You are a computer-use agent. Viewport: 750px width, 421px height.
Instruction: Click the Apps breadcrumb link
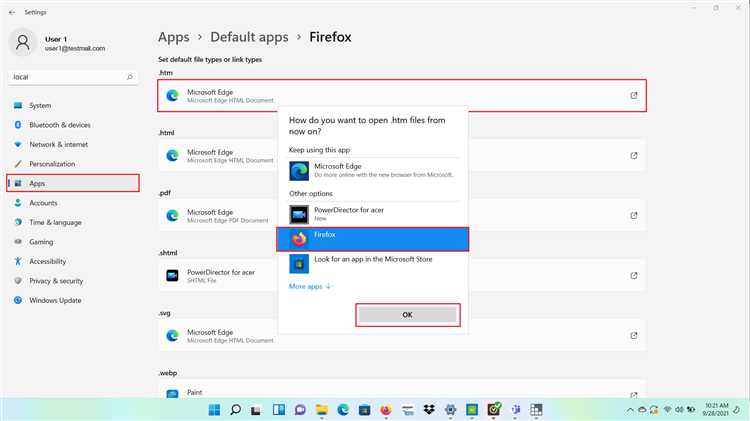(174, 37)
